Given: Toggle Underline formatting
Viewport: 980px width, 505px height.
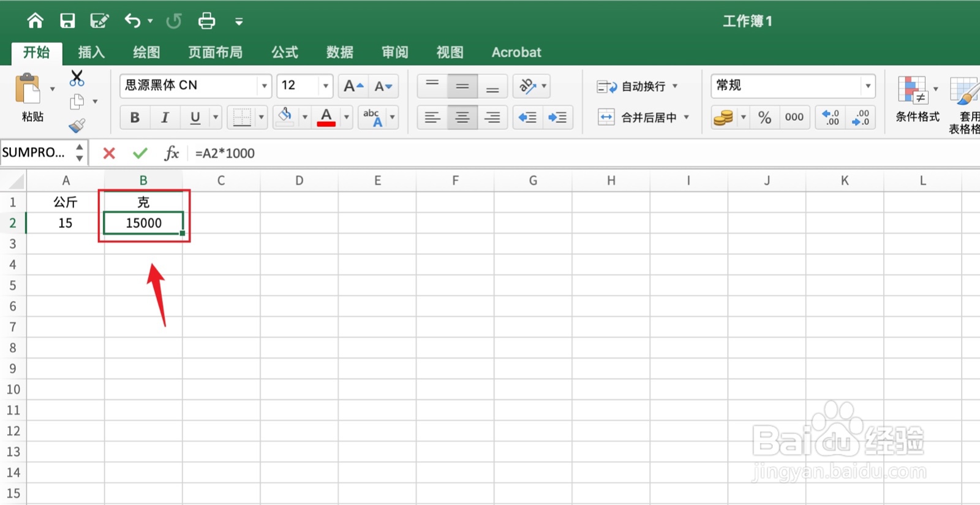Looking at the screenshot, I should (195, 117).
